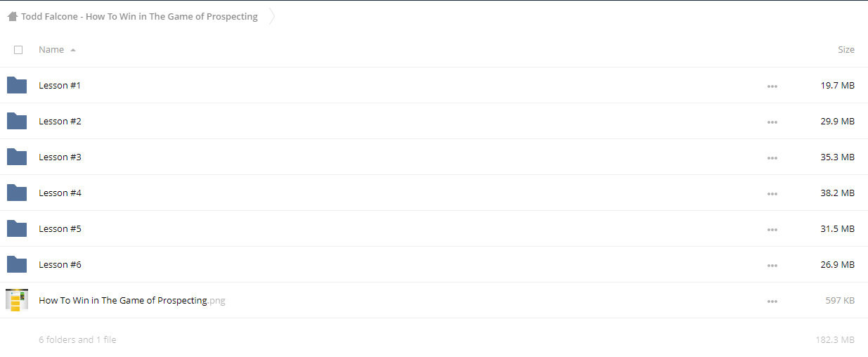Tick the select-all checkbox in header
The image size is (868, 357).
click(18, 50)
